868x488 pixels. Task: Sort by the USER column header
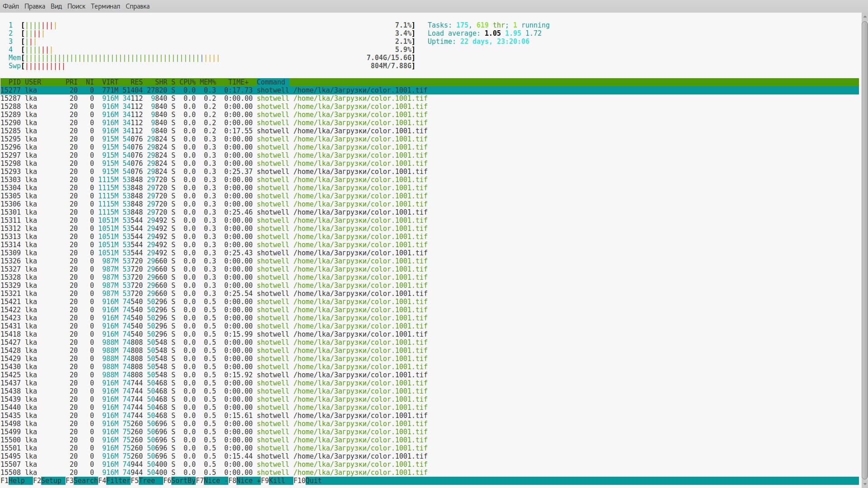[x=33, y=82]
